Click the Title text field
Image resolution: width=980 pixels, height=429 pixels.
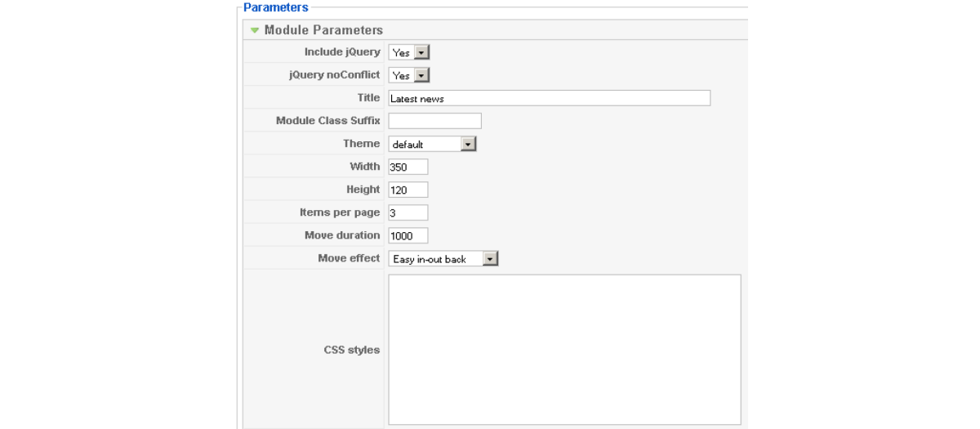549,98
